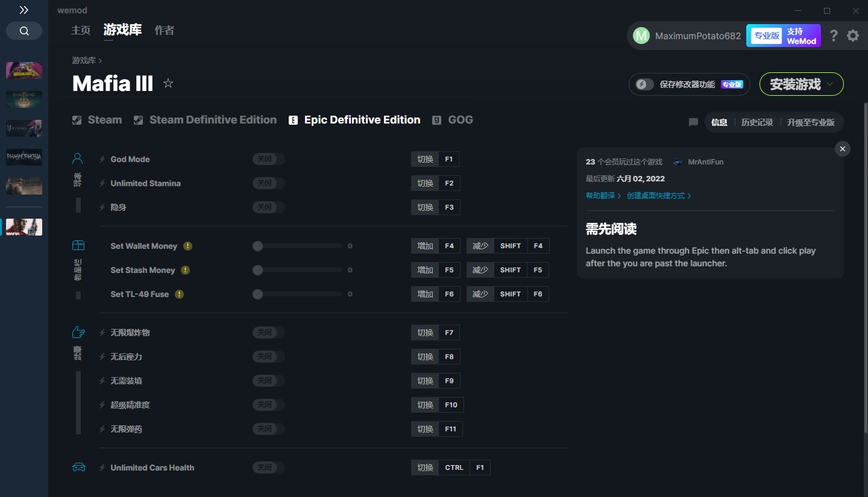Open Phasmophobia game thumbnail in sidebar
Viewport: 868px width, 497px height.
coord(24,157)
